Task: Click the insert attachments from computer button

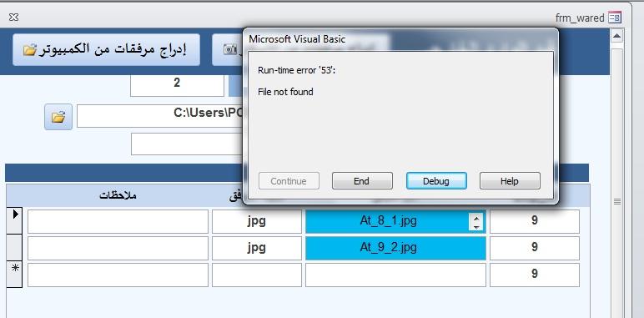Action: [106, 50]
